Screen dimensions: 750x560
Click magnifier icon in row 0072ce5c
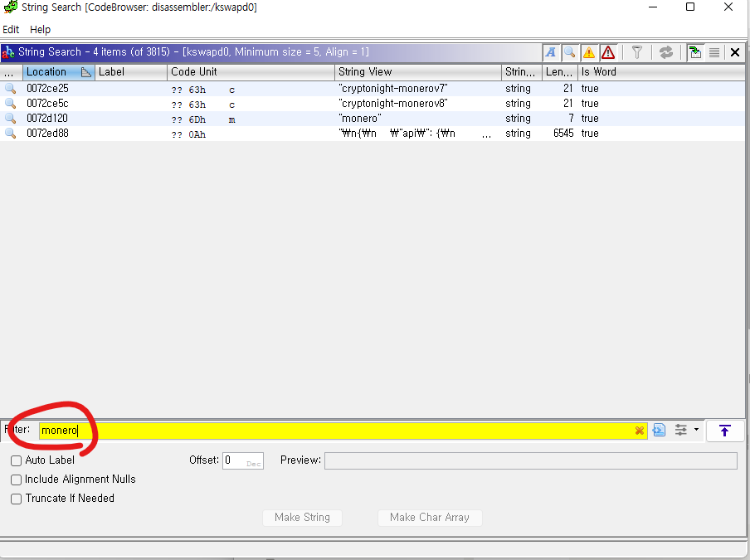11,104
